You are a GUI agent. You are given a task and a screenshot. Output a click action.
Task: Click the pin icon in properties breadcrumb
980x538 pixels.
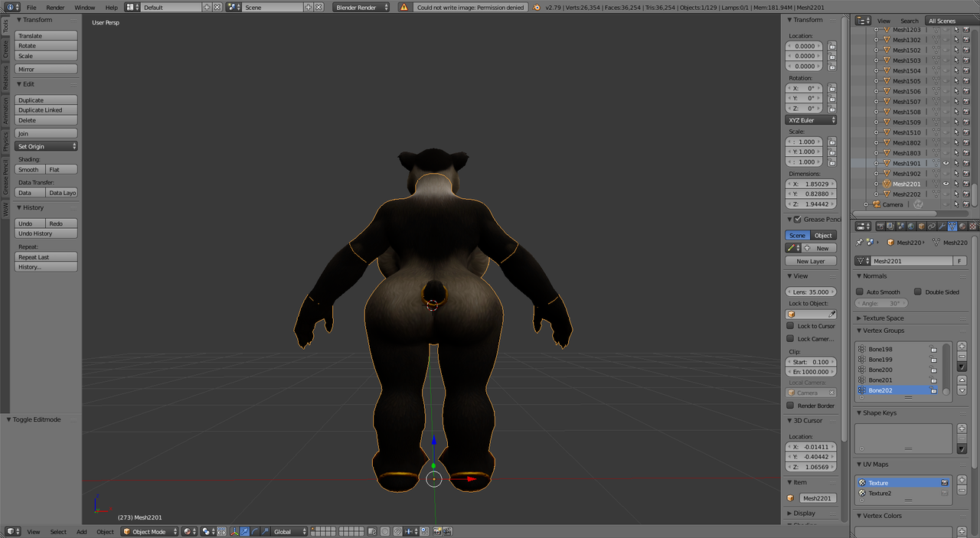pos(860,242)
